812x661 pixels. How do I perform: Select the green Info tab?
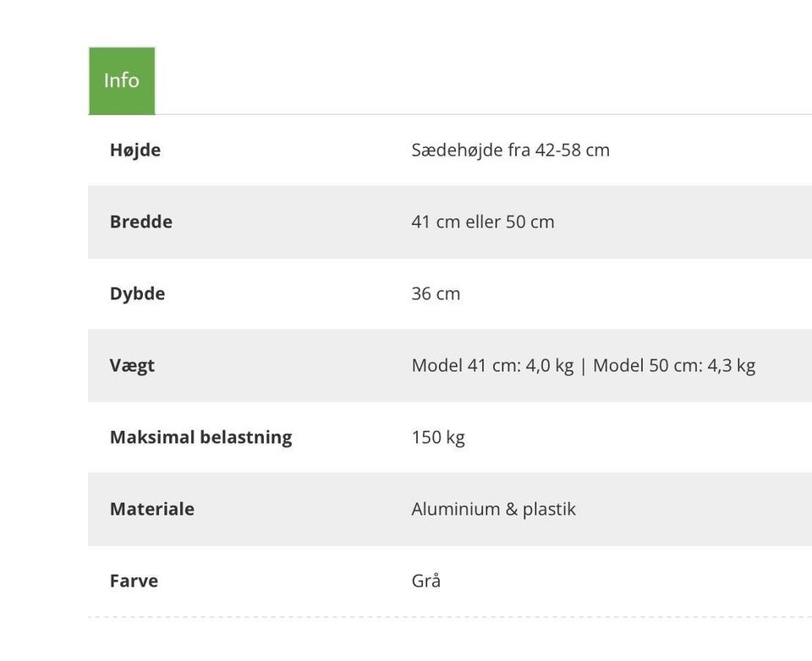click(x=121, y=80)
